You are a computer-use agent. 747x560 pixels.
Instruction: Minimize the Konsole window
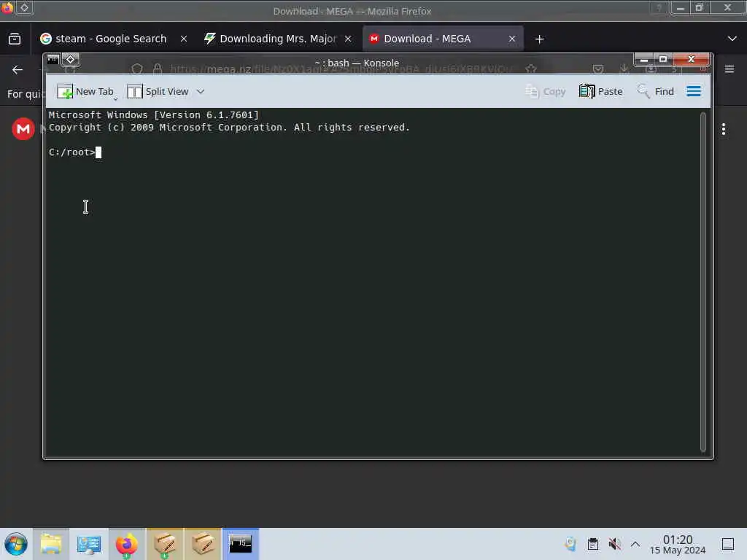[x=643, y=60]
